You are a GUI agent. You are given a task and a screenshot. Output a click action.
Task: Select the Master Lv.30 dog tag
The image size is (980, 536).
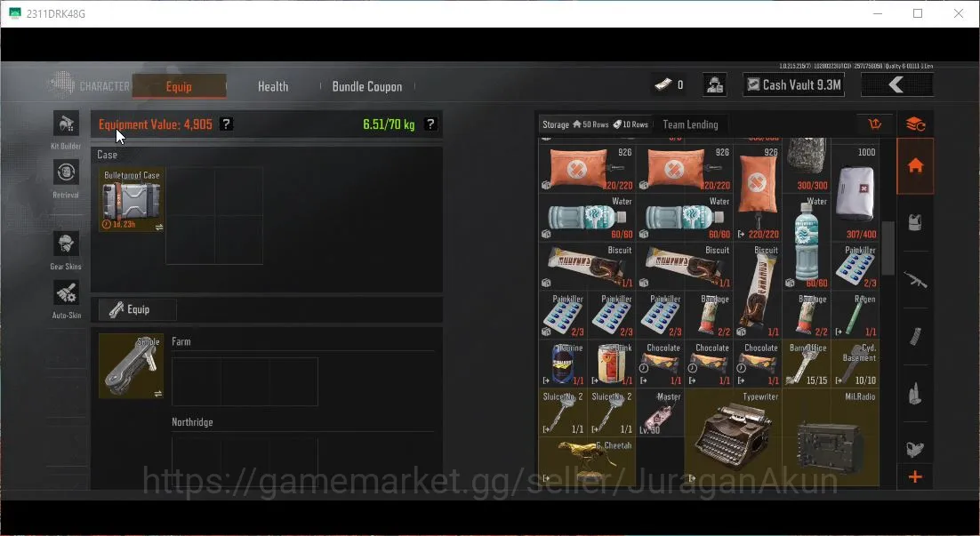661,412
